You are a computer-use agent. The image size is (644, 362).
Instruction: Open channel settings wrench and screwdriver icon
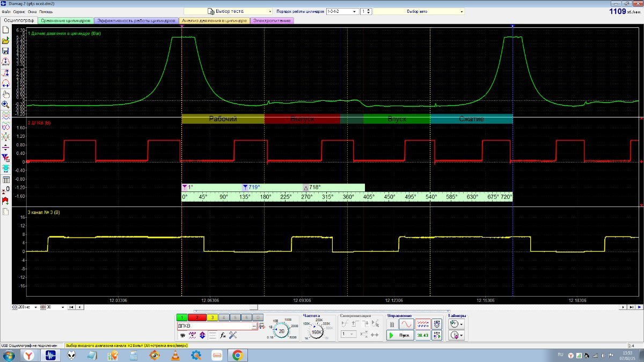click(x=233, y=335)
